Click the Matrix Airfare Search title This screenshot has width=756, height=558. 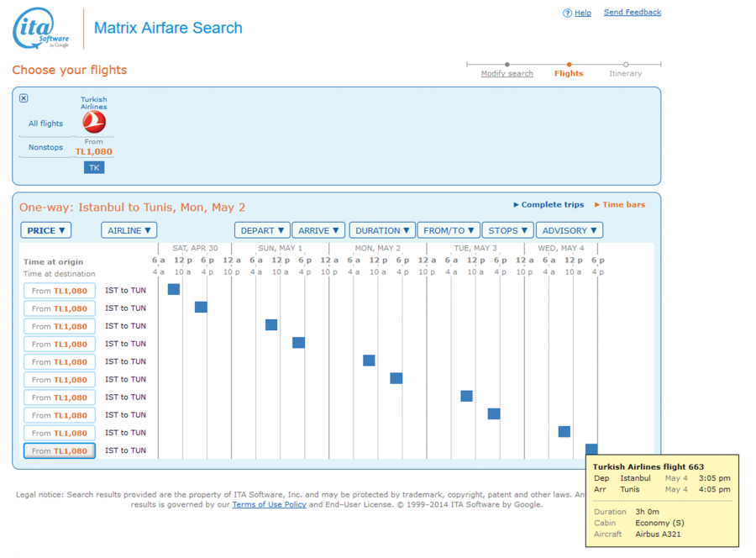[x=168, y=28]
